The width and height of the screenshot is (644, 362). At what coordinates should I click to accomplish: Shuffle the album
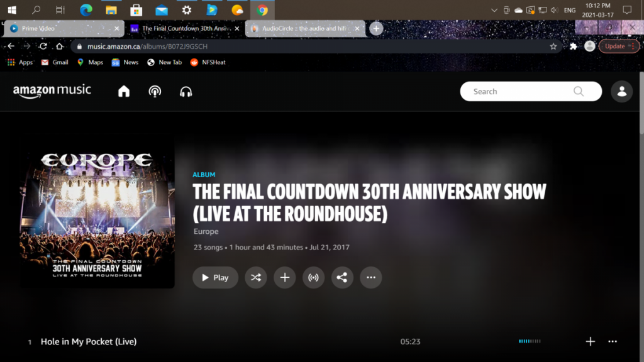tap(256, 277)
